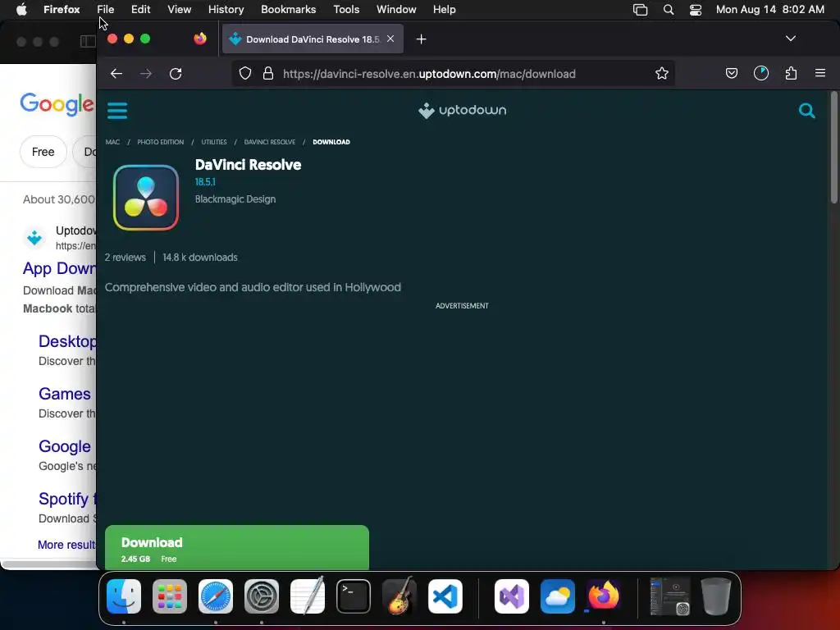840x630 pixels.
Task: Open the Edit menu
Action: (x=140, y=9)
